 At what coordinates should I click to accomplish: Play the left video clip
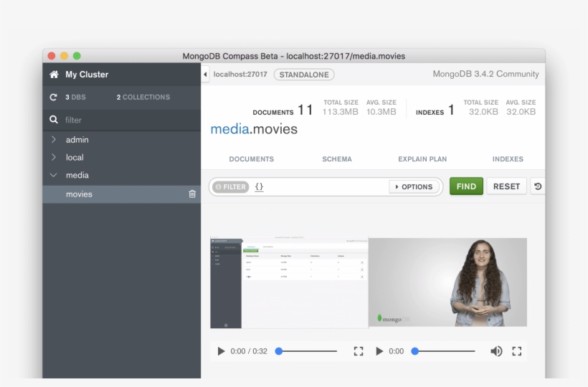point(222,351)
